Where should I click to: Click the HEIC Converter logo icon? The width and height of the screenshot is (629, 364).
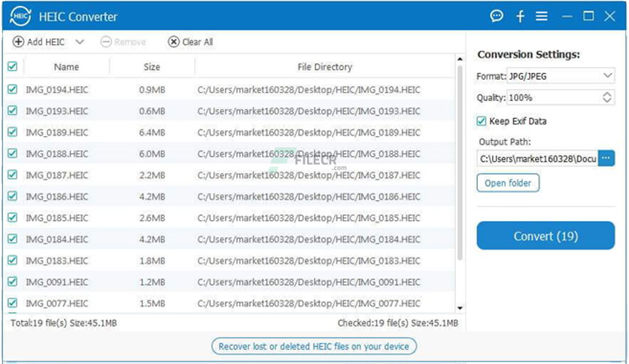(20, 17)
